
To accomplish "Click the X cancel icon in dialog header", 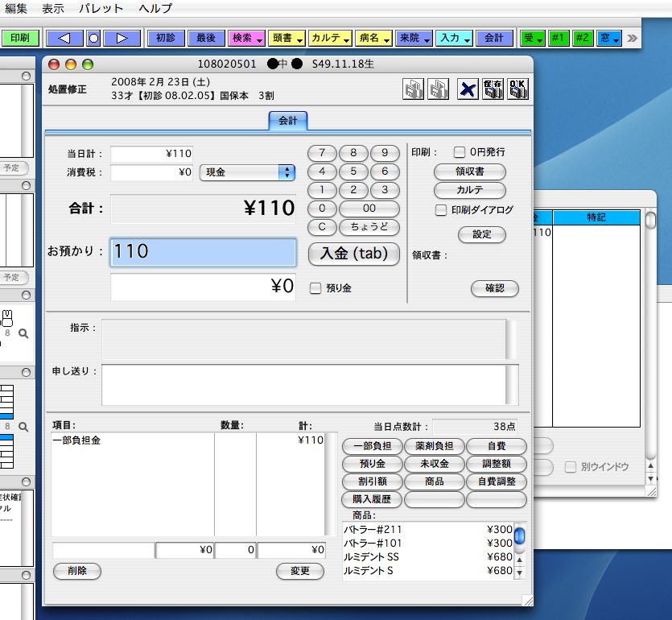I will tap(468, 89).
